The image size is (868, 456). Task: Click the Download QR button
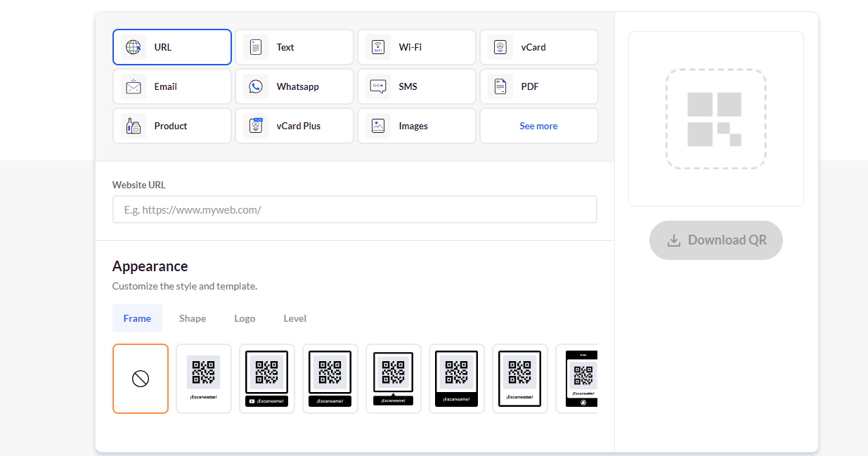[x=715, y=240]
